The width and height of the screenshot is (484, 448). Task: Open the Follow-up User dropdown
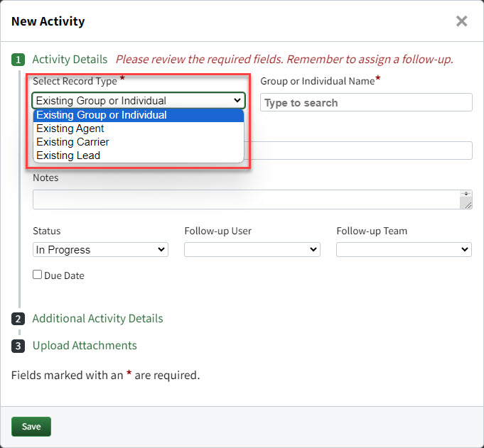pyautogui.click(x=252, y=249)
